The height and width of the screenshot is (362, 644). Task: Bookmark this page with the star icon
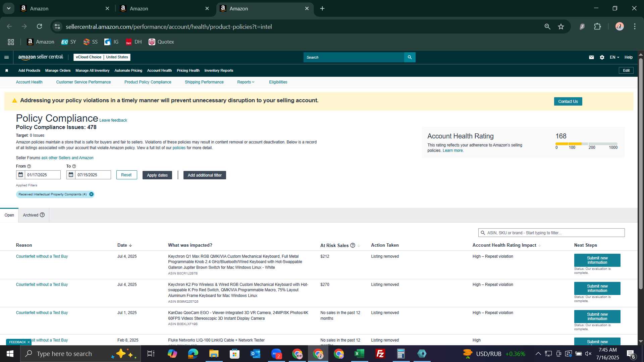(561, 26)
